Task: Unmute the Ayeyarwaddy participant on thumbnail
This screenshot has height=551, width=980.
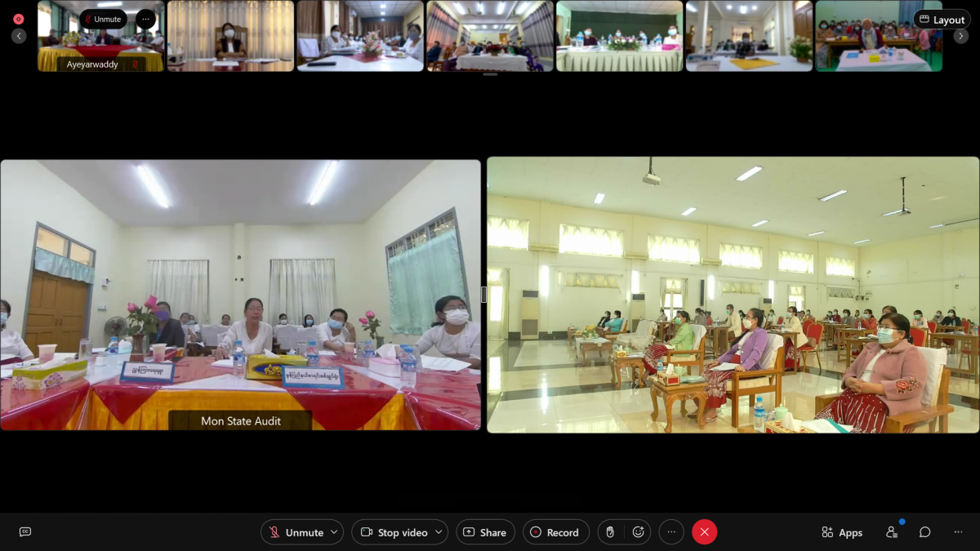Action: click(103, 19)
